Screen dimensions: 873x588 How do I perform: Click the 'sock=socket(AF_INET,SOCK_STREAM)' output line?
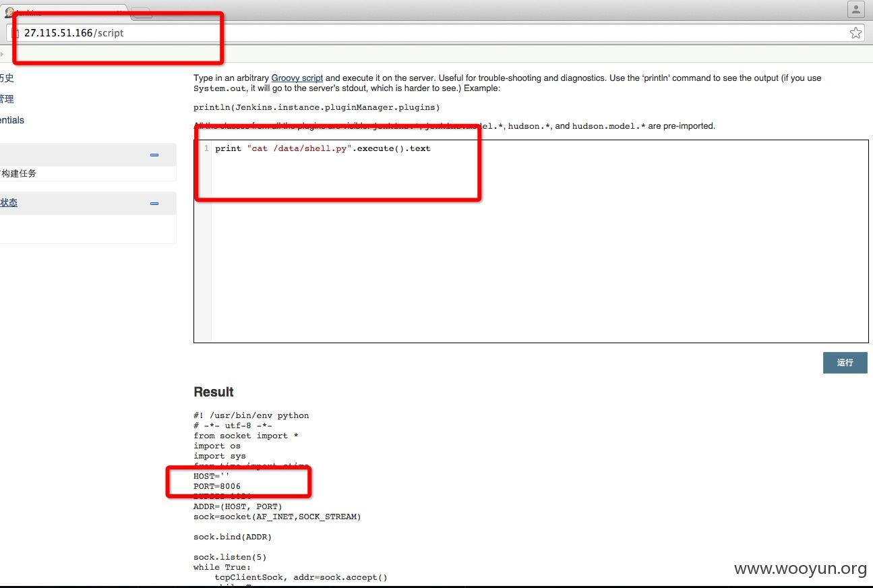[277, 517]
